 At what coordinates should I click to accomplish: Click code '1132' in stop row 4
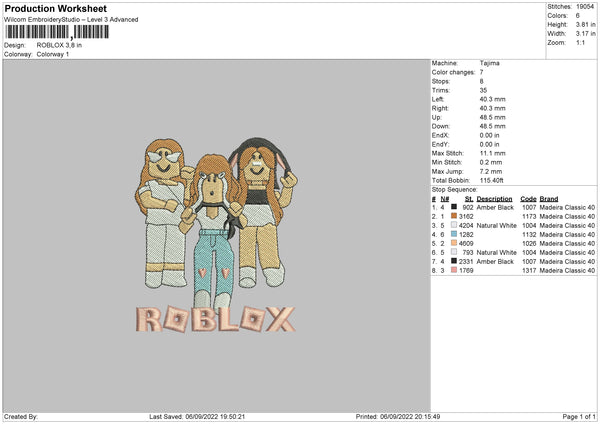(529, 234)
